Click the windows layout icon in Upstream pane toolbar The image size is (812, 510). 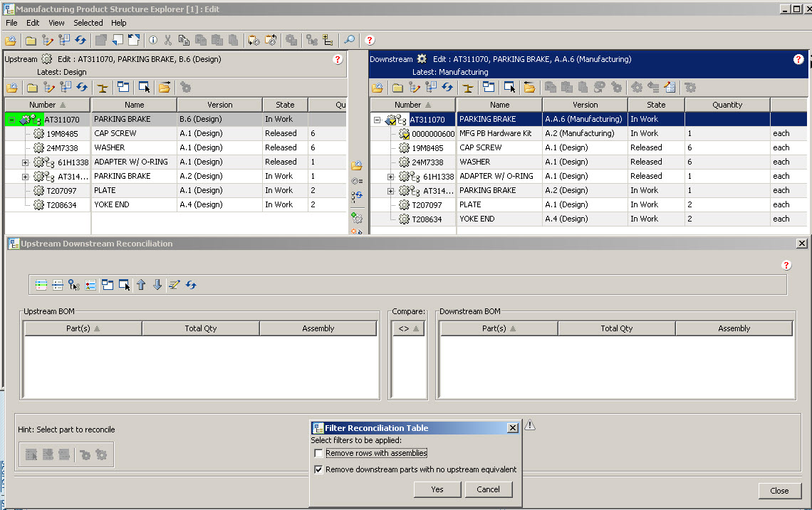[x=123, y=88]
